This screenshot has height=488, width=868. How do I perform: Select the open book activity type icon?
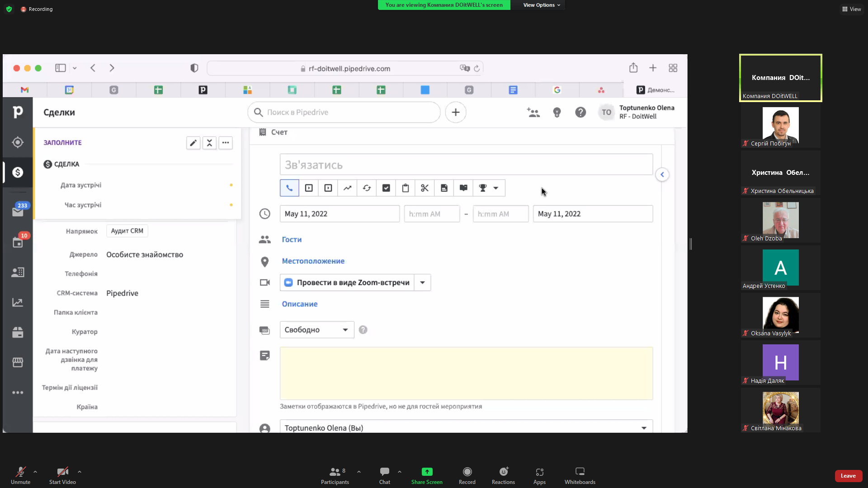pyautogui.click(x=463, y=188)
